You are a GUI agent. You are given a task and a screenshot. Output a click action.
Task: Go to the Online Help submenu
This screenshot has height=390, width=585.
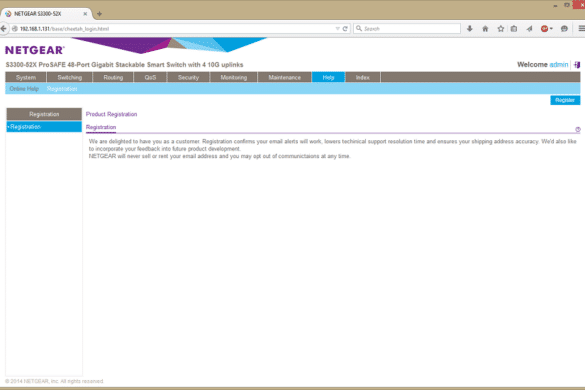[24, 89]
